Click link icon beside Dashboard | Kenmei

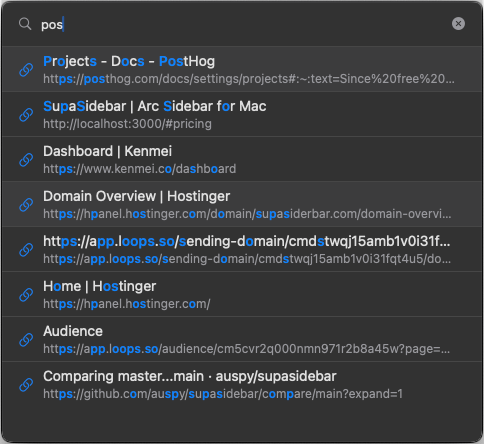[x=26, y=160]
